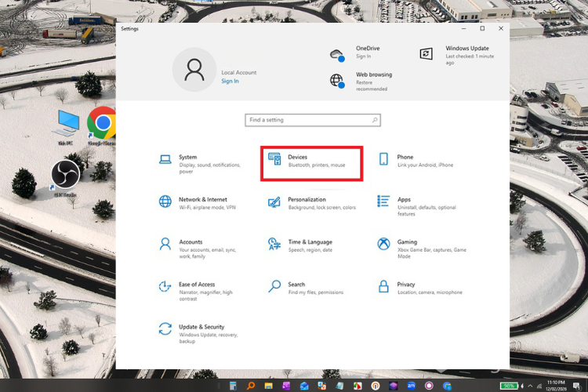Click the Web browsing globe icon
This screenshot has height=392, width=588.
[x=337, y=81]
